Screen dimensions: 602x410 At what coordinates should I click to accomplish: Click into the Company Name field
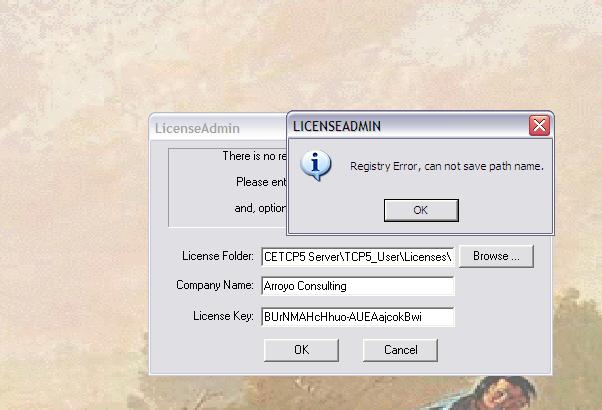[358, 286]
